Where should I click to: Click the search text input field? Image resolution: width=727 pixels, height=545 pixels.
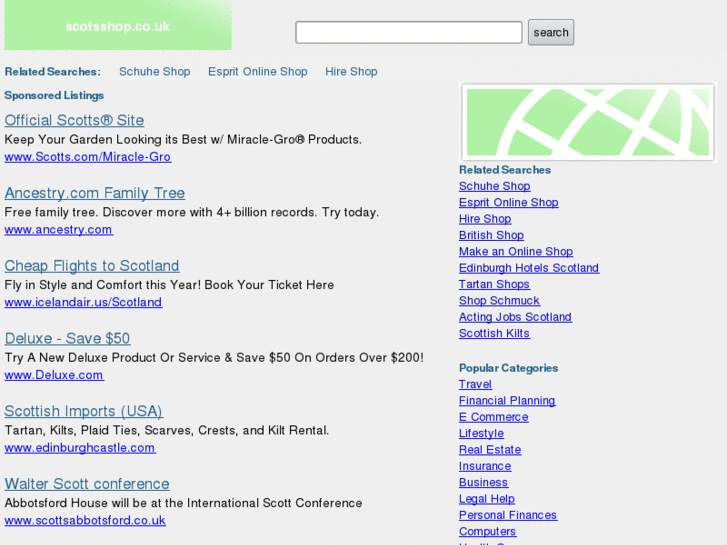point(408,32)
